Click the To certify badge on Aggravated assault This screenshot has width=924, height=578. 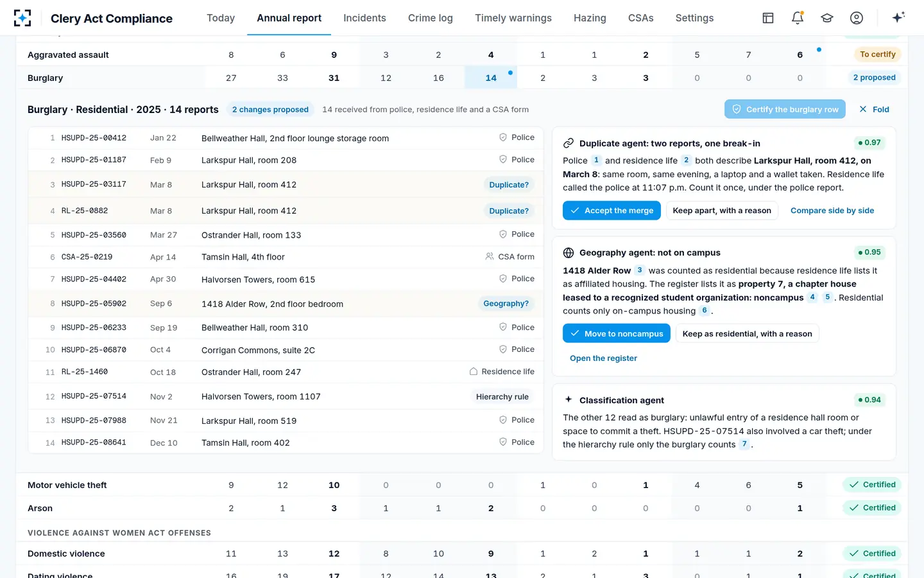877,54
